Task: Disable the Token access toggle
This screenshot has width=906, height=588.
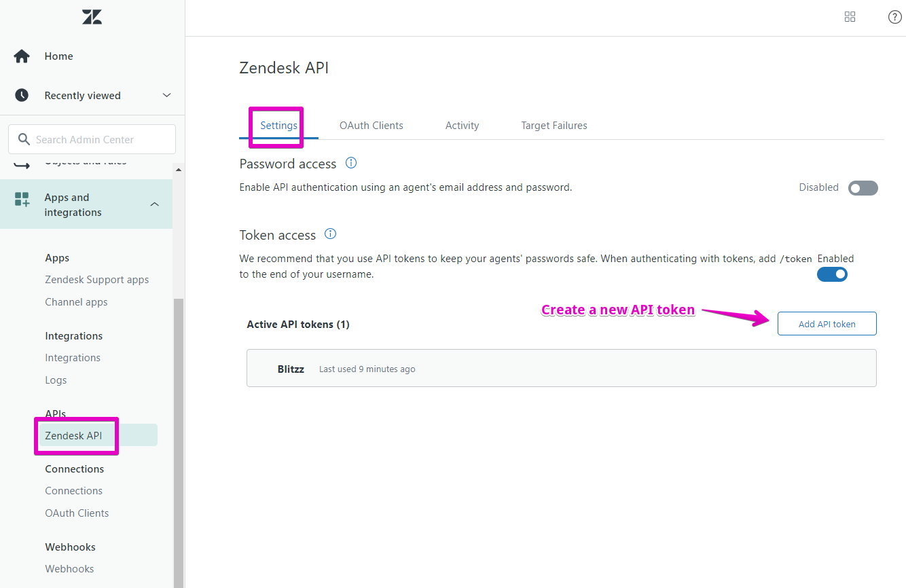Action: 832,274
